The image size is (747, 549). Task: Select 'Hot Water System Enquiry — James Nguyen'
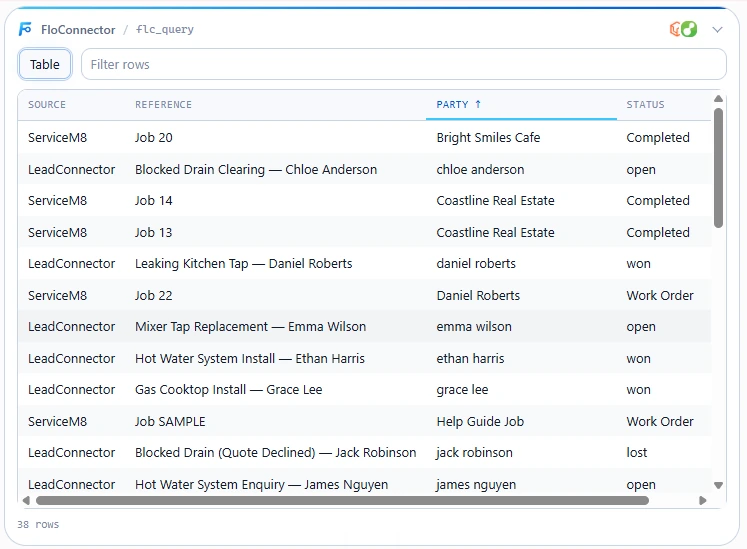(262, 485)
